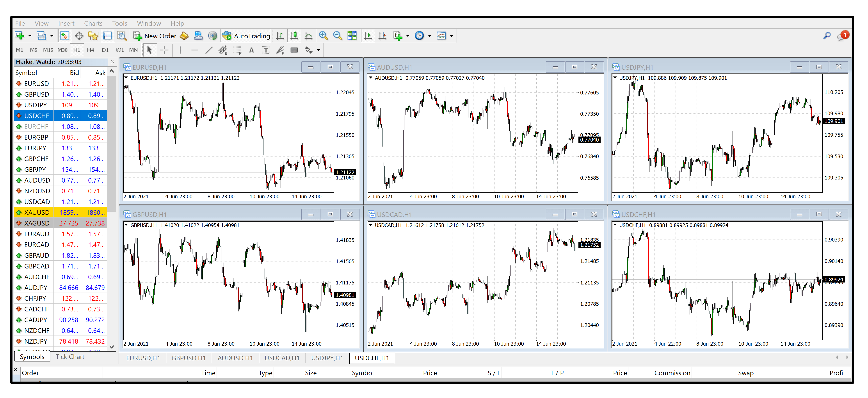Click the New Order button

point(155,36)
